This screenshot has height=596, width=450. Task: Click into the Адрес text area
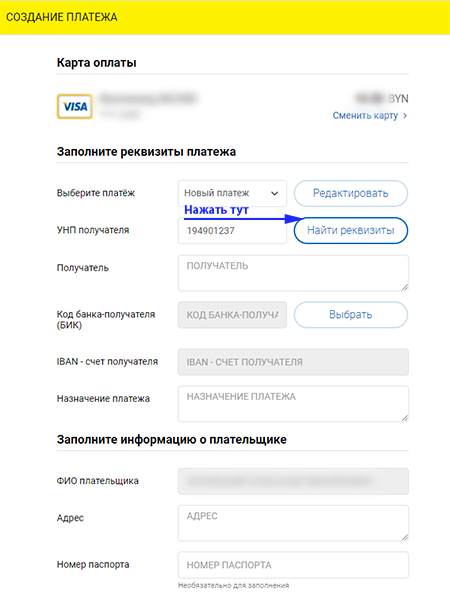pos(293,523)
